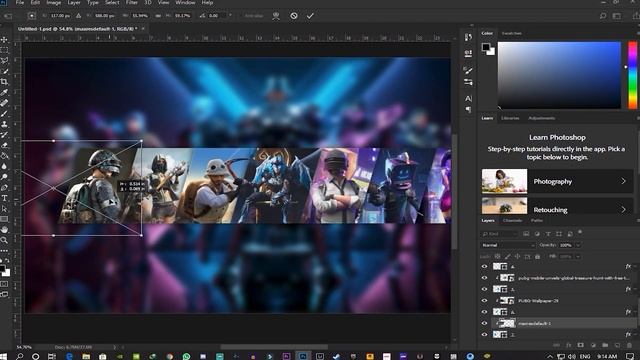Click the delete layer trash icon

(629, 345)
